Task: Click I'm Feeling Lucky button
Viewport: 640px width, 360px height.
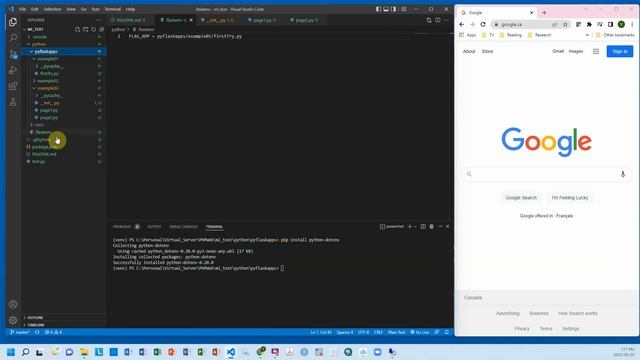Action: pyautogui.click(x=570, y=198)
